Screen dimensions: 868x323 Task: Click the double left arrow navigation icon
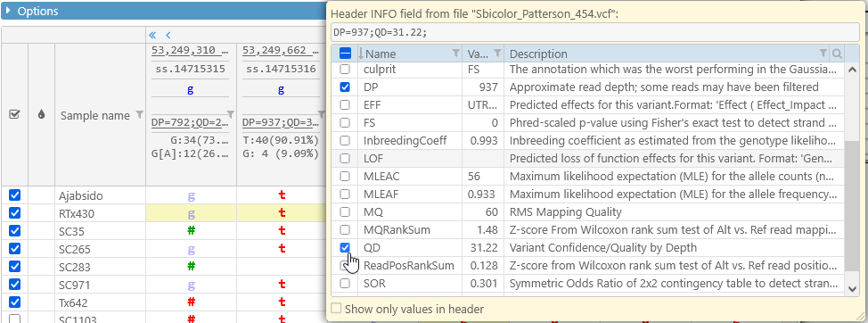tap(153, 35)
